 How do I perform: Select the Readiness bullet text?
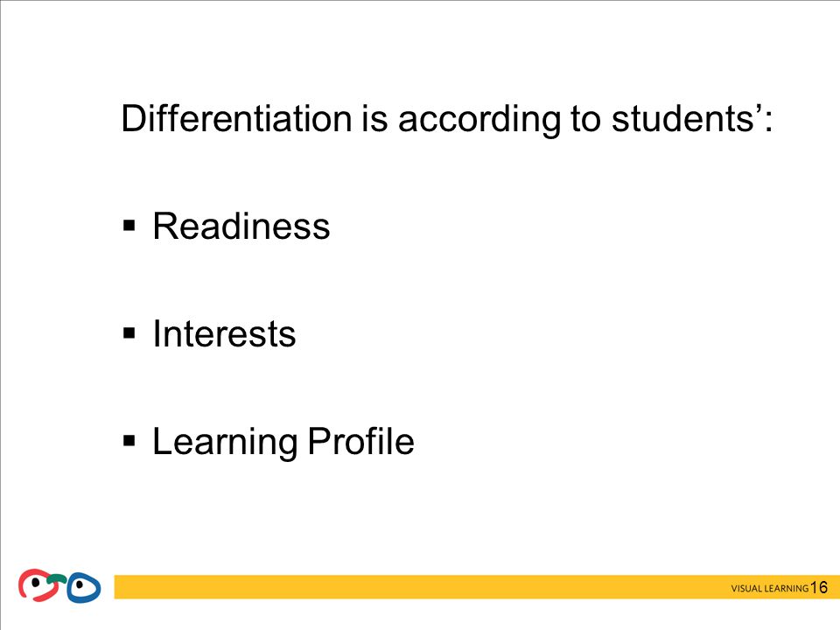241,226
